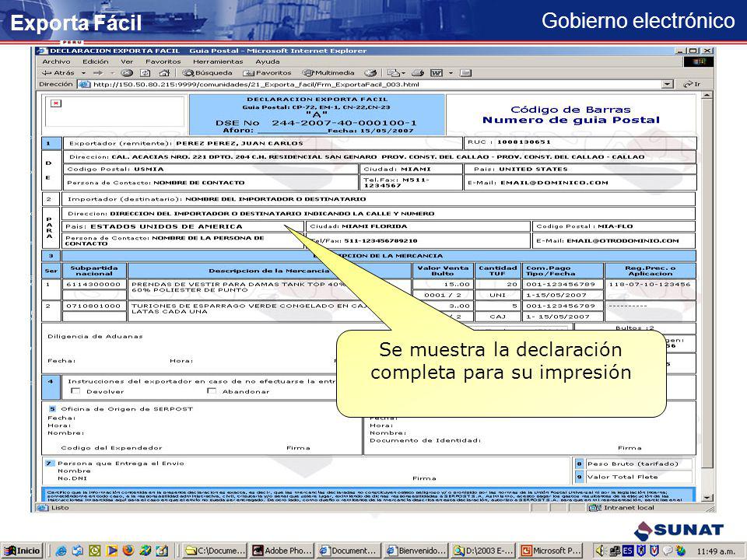Viewport: 747px width, 560px height.
Task: Switch to Document... taskbar button
Action: pos(349,551)
